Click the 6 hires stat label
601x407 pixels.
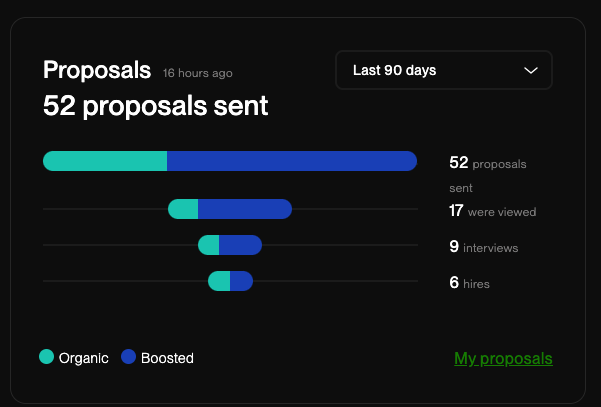click(x=470, y=283)
